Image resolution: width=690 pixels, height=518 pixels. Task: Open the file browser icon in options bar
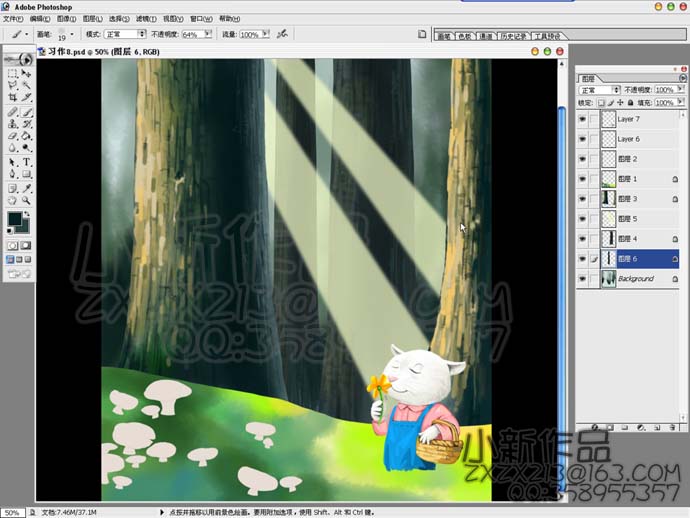(422, 34)
